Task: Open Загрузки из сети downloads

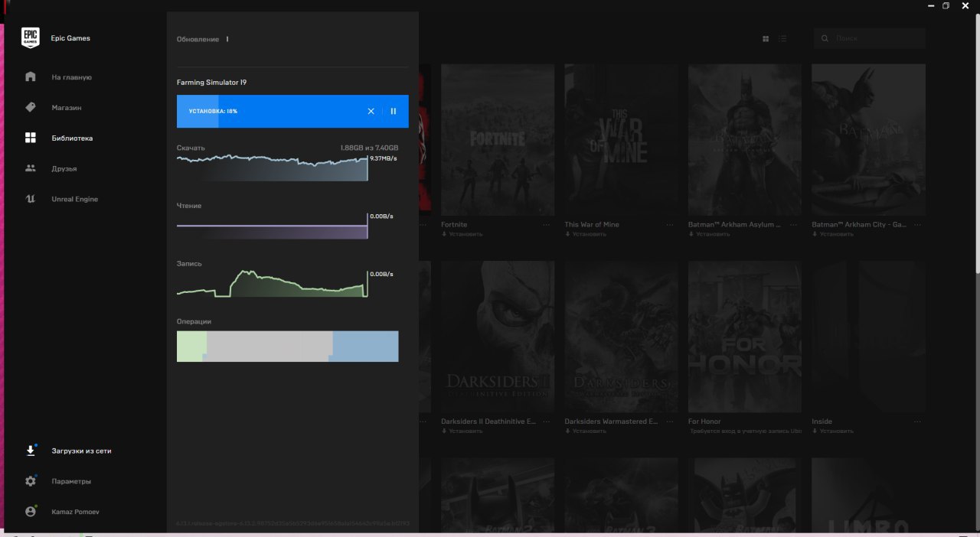Action: [81, 451]
